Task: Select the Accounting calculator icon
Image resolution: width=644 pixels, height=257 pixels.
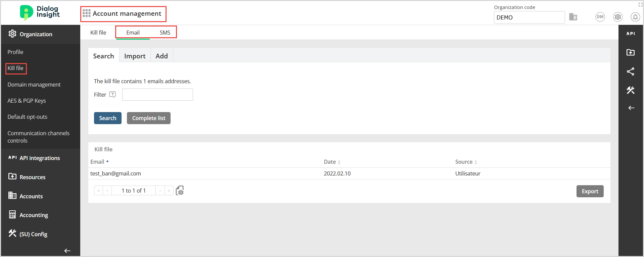Action: (12, 215)
